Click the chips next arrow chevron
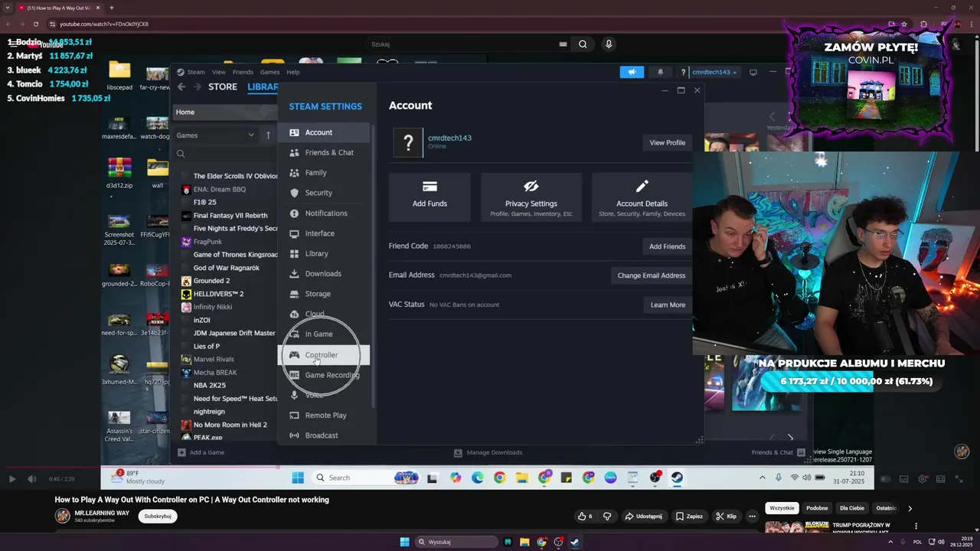Image resolution: width=980 pixels, height=551 pixels. pos(910,508)
